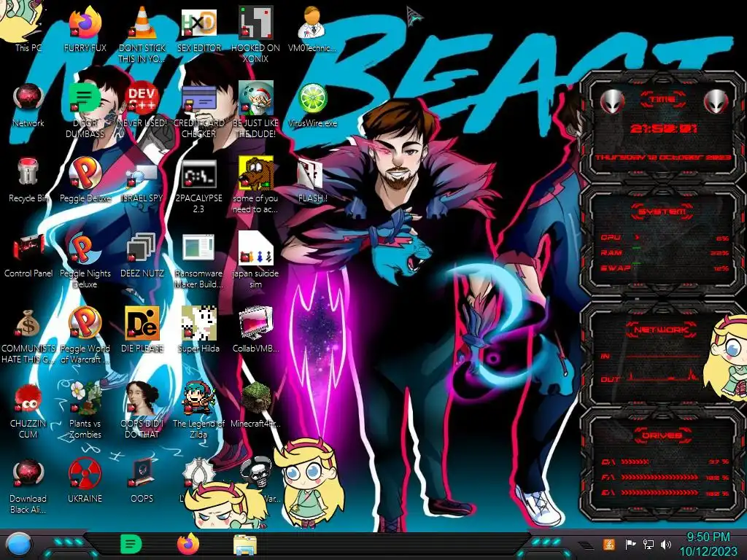Viewport: 747px width, 560px height.
Task: Click the DRIVES header in the widget
Action: [x=661, y=435]
